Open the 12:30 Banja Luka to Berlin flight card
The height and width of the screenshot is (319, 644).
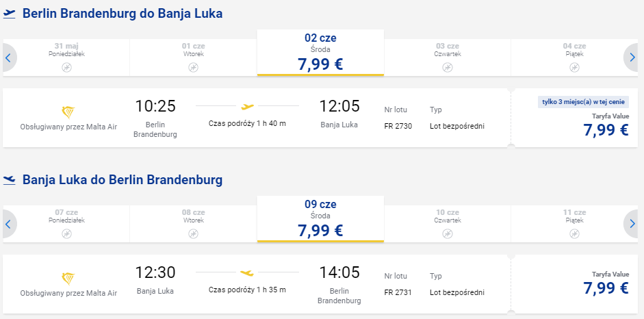pyautogui.click(x=257, y=284)
